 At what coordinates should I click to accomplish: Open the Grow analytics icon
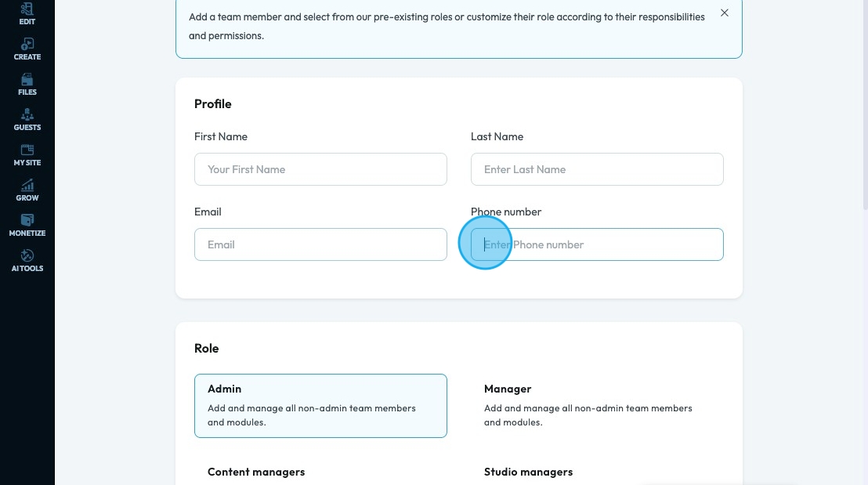(x=27, y=190)
